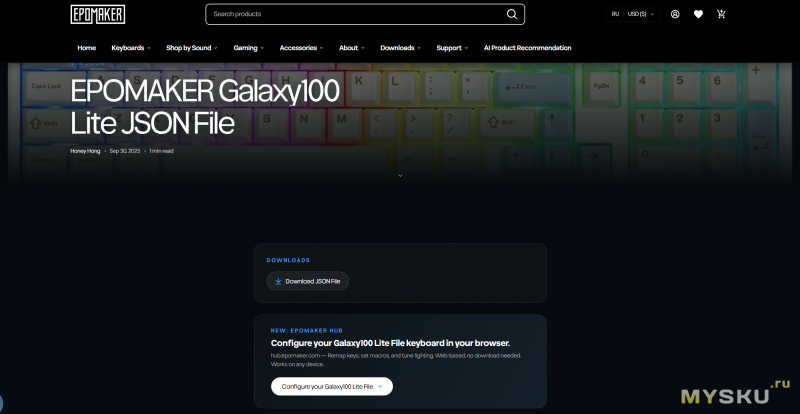Click the article title EPOMAKER Galaxy100 Lite JSON File
Screen dimensions: 800x414
pos(205,107)
